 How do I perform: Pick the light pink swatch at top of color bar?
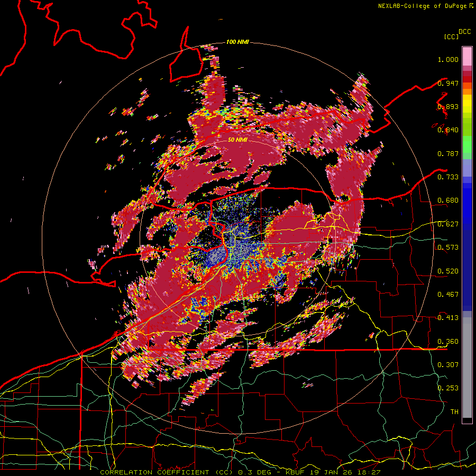coord(467,56)
